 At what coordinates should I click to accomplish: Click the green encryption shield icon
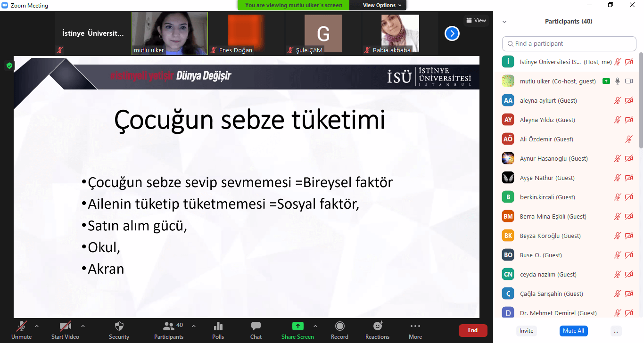click(9, 65)
